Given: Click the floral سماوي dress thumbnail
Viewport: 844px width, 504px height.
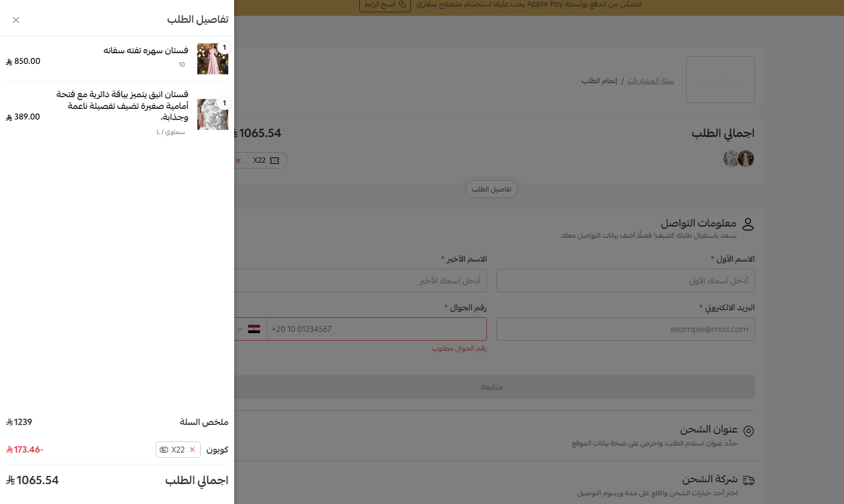Looking at the screenshot, I should pos(212,114).
